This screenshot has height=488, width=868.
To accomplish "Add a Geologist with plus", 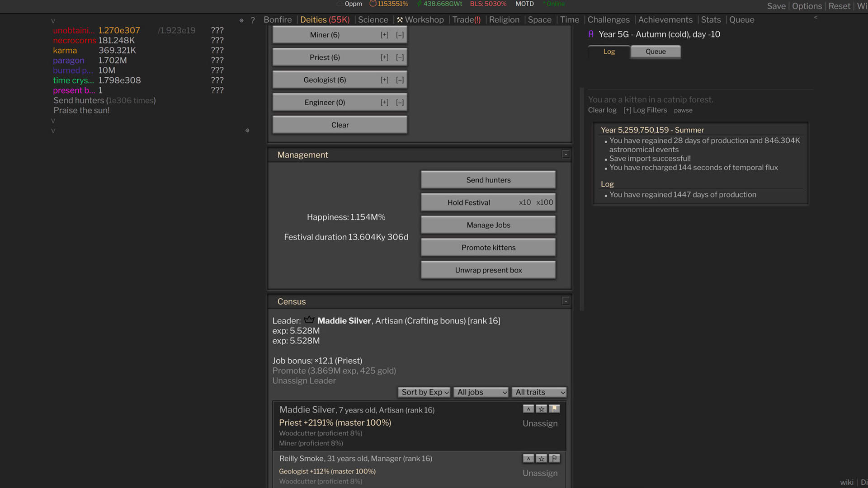I will coord(384,80).
